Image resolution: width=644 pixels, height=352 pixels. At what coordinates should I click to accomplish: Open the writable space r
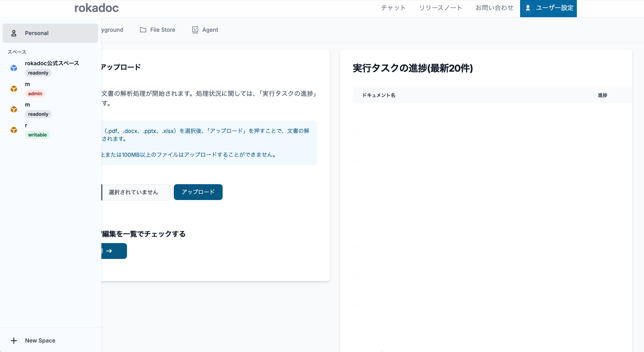click(50, 130)
